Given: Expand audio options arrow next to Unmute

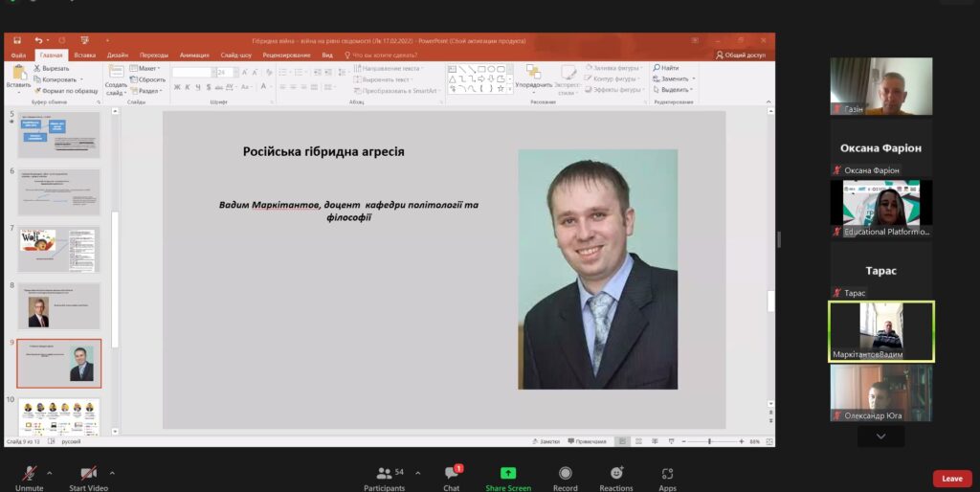Looking at the screenshot, I should pos(50,472).
